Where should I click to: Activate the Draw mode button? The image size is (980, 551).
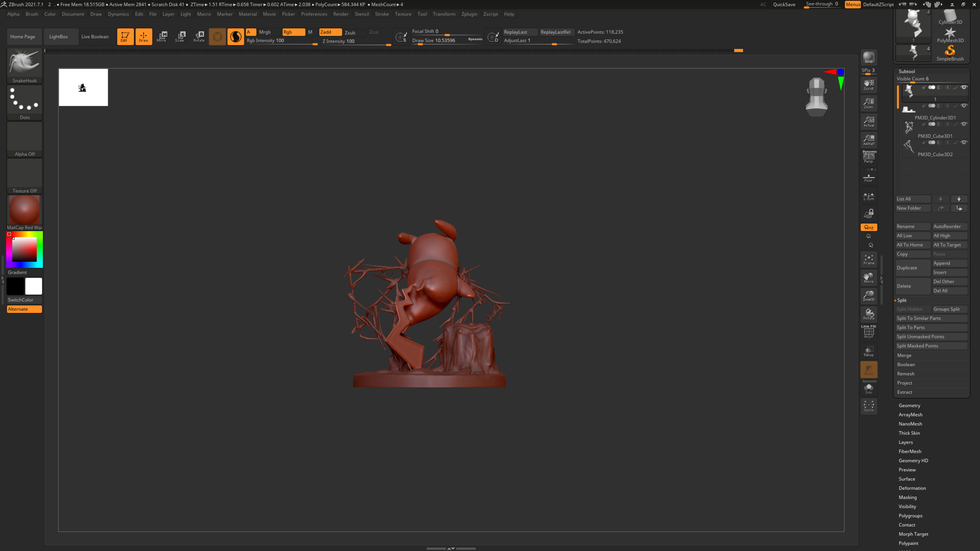coord(143,36)
